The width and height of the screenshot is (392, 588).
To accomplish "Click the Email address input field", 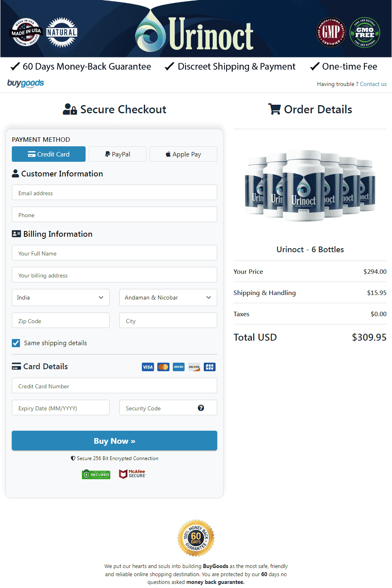I will point(115,192).
